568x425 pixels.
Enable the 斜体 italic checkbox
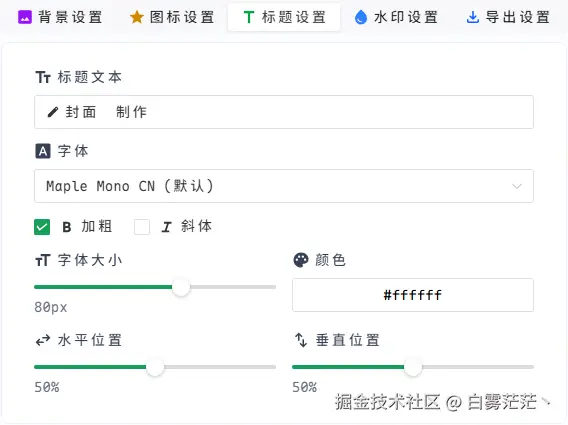tap(142, 227)
